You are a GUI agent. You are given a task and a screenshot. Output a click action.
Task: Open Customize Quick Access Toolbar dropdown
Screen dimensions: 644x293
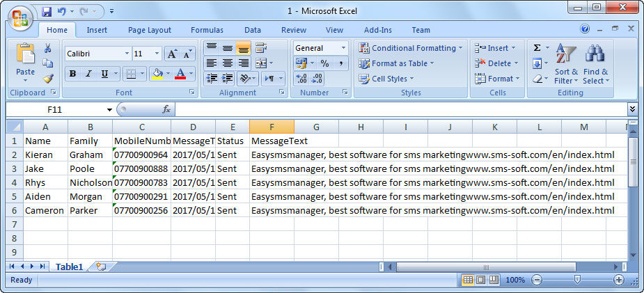pos(111,12)
